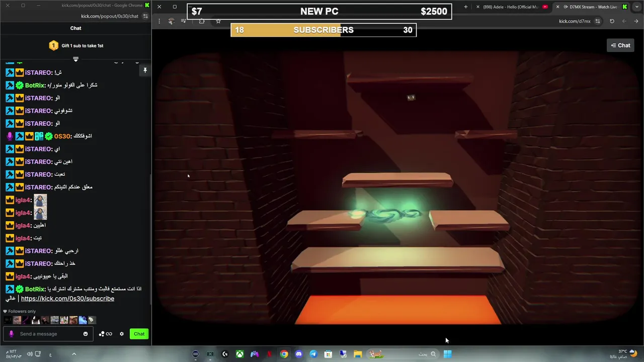Close the D7MX Stream tab
Viewport: 644px width, 362px height.
point(557,7)
